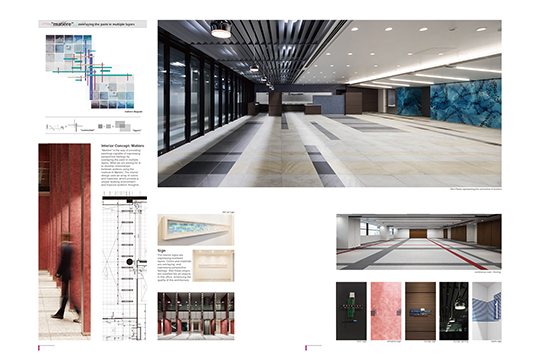This screenshot has width=540, height=360.
Task: Click the black sign panel thumbnail
Action: coord(351,311)
